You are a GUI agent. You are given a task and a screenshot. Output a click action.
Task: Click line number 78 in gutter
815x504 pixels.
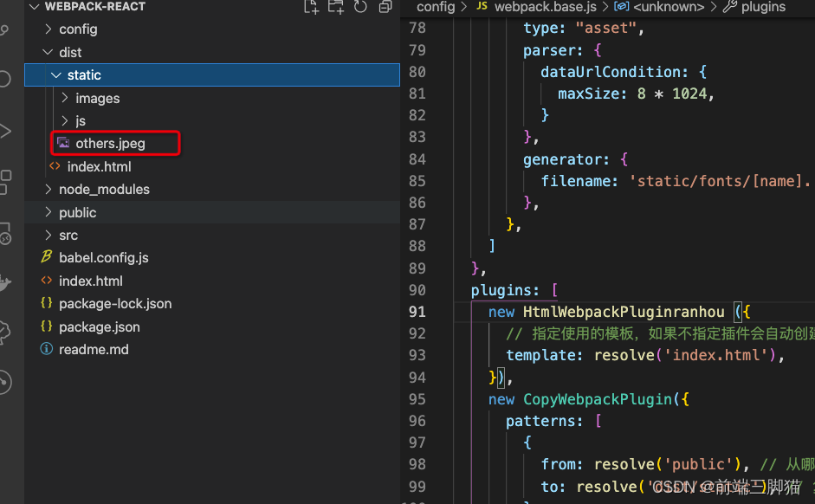(x=417, y=28)
